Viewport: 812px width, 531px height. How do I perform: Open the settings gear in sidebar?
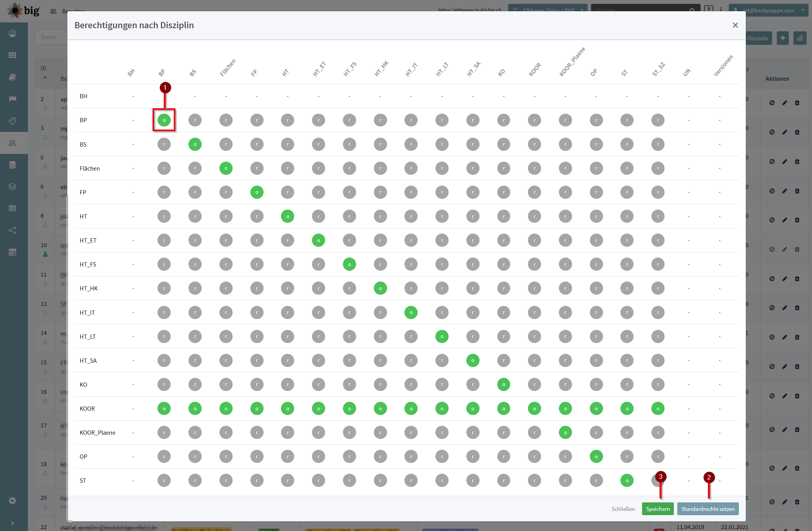tap(12, 500)
